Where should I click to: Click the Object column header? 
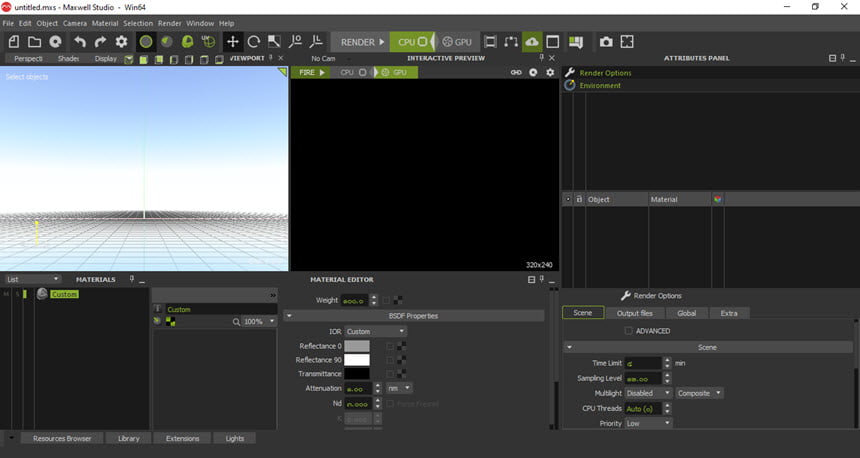616,199
